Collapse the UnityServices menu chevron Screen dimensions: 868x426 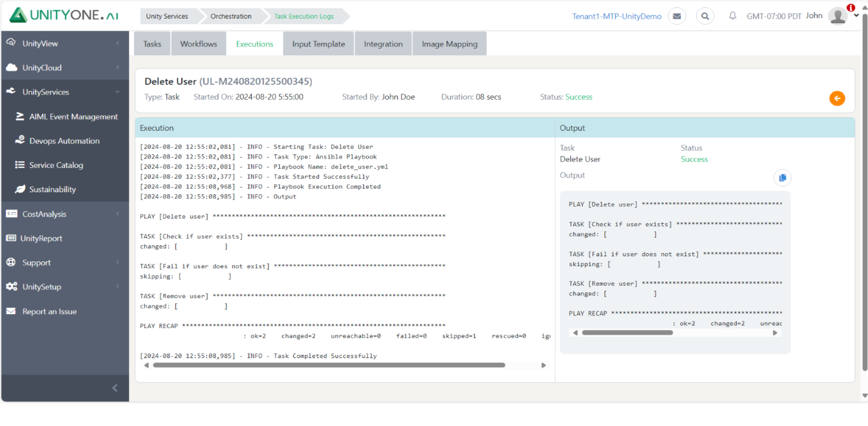(x=118, y=92)
